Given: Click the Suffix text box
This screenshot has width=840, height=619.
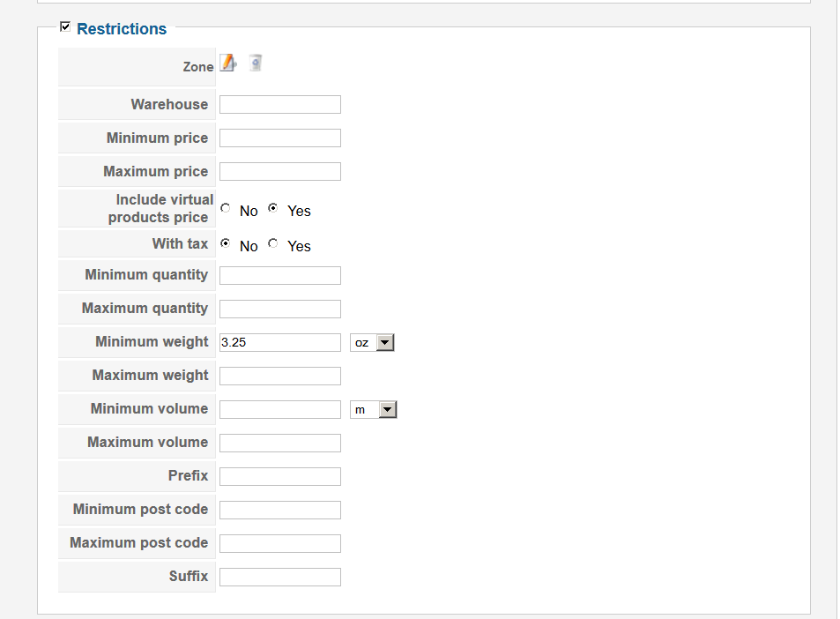Looking at the screenshot, I should tap(279, 578).
